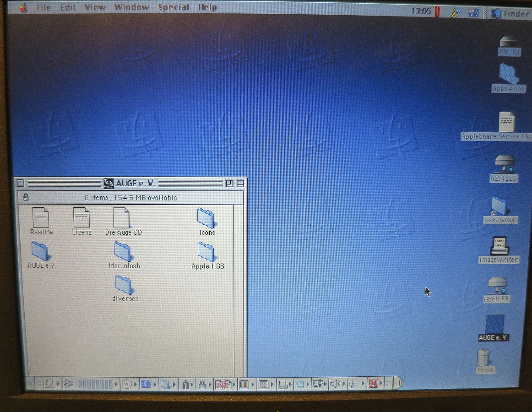Screen dimensions: 532x412
Task: Open the Finder application menu
Action: [x=510, y=14]
